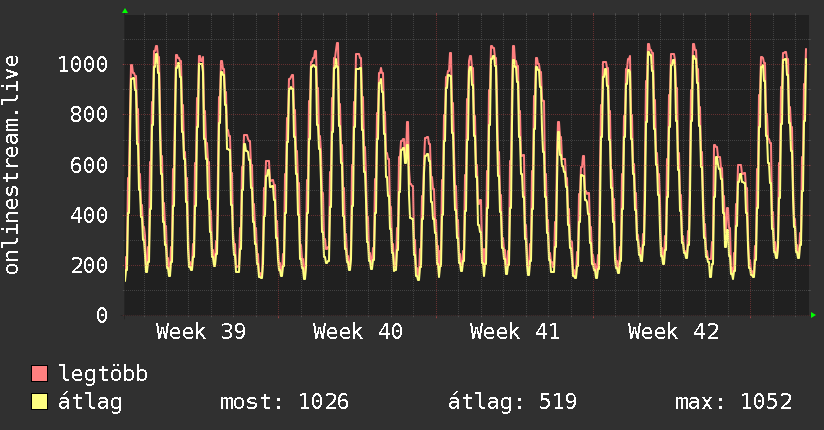The width and height of the screenshot is (824, 430).
Task: Click the green arrow ending the x-axis
Action: (813, 315)
